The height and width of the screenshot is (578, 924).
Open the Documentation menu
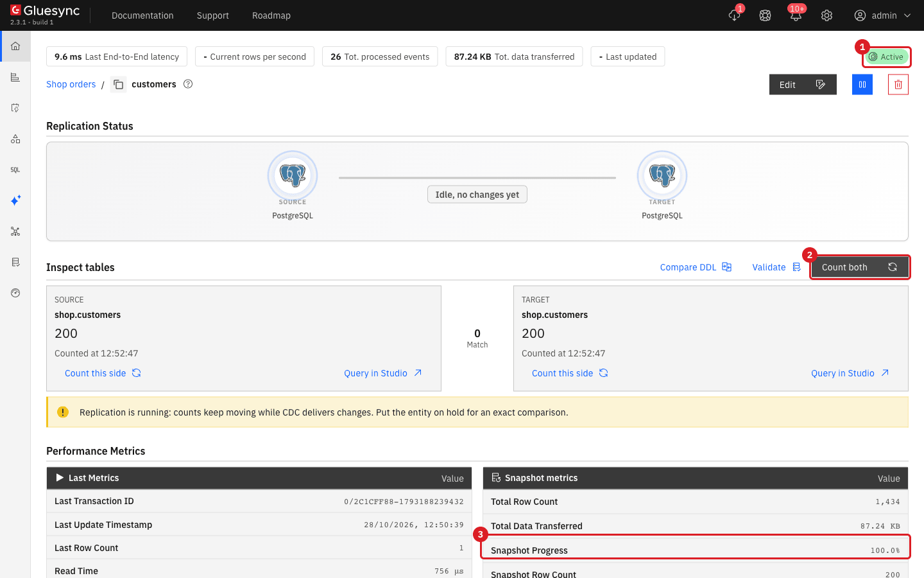click(x=142, y=15)
